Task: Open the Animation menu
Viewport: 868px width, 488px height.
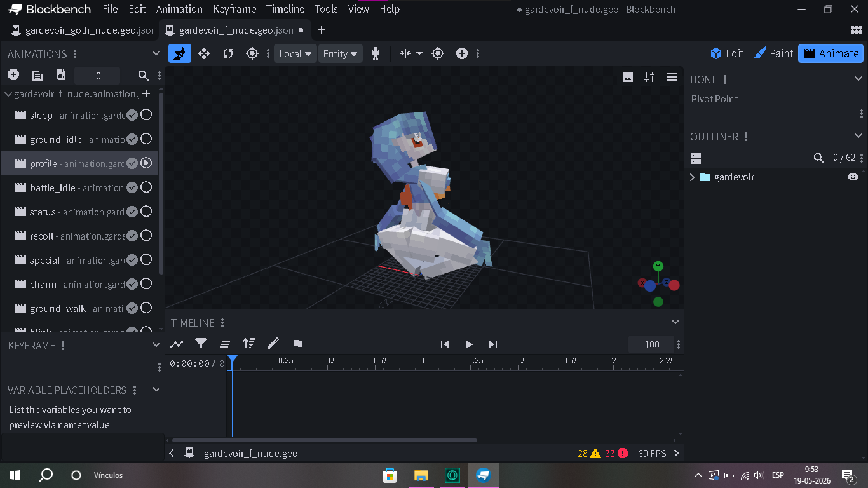Action: pyautogui.click(x=179, y=9)
